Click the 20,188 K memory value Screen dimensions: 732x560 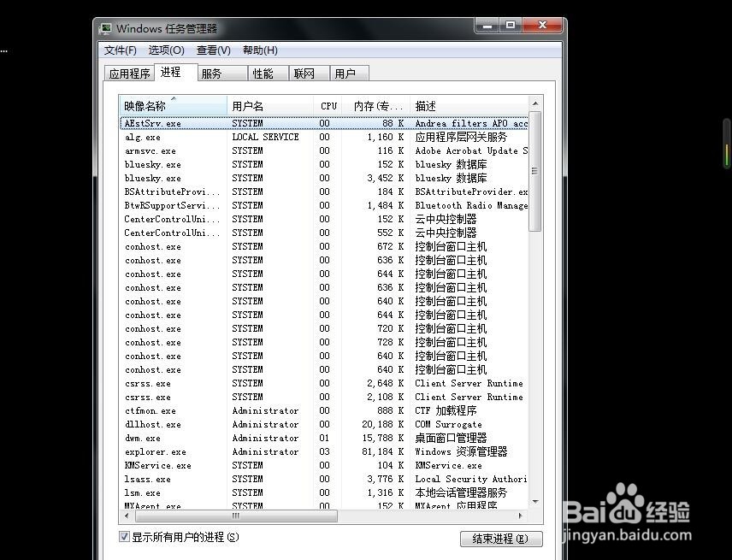click(x=382, y=424)
